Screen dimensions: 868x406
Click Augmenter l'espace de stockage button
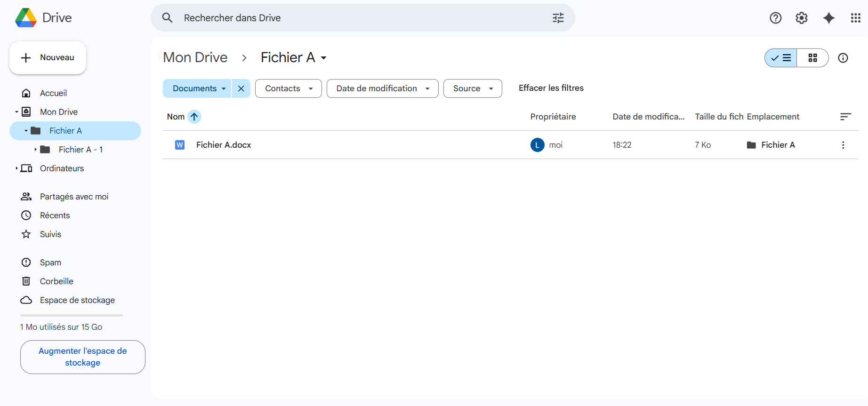[x=82, y=357]
